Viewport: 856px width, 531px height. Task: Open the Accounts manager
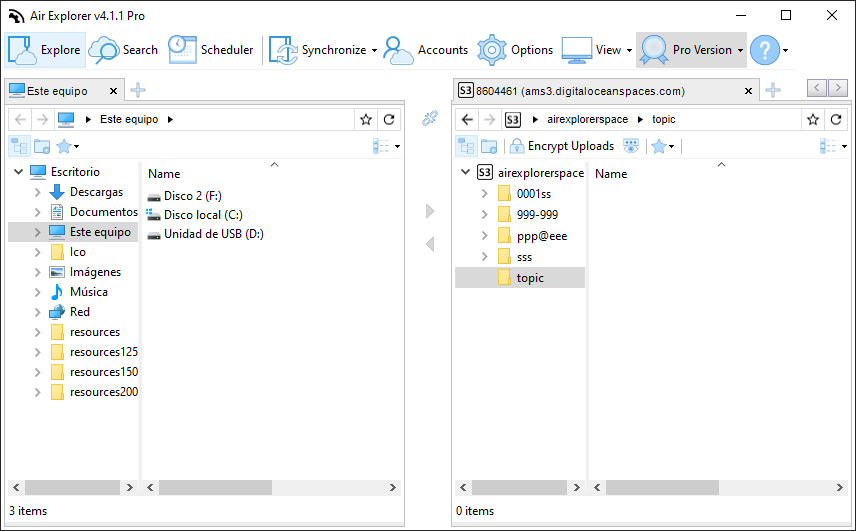[426, 50]
